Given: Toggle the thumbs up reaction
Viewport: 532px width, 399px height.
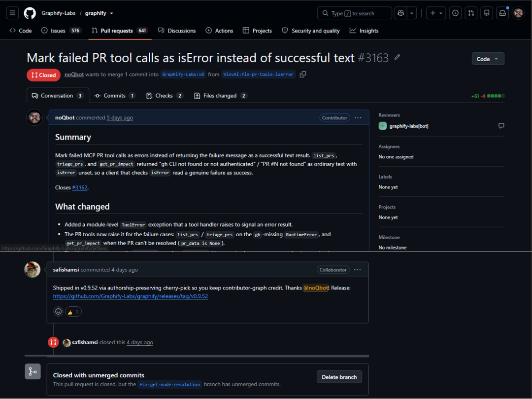Looking at the screenshot, I should click(x=73, y=312).
